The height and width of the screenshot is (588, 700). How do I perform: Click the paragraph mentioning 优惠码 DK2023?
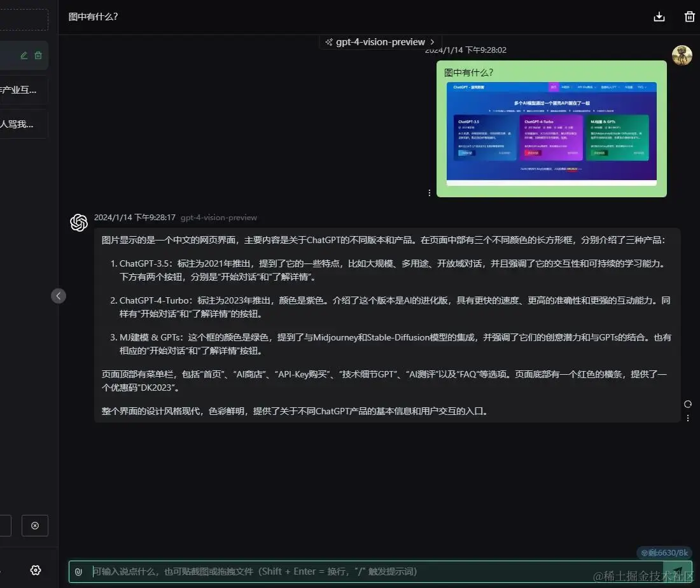tap(384, 381)
